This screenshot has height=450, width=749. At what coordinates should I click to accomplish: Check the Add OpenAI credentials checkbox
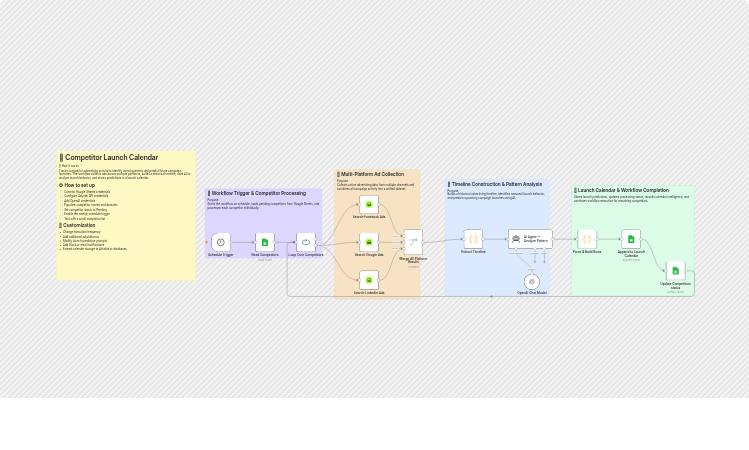click(61, 201)
